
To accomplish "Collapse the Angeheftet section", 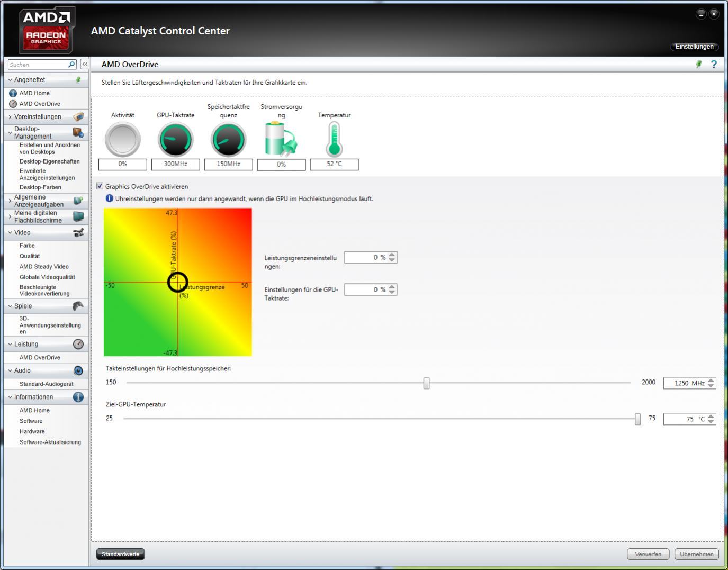I will click(10, 80).
